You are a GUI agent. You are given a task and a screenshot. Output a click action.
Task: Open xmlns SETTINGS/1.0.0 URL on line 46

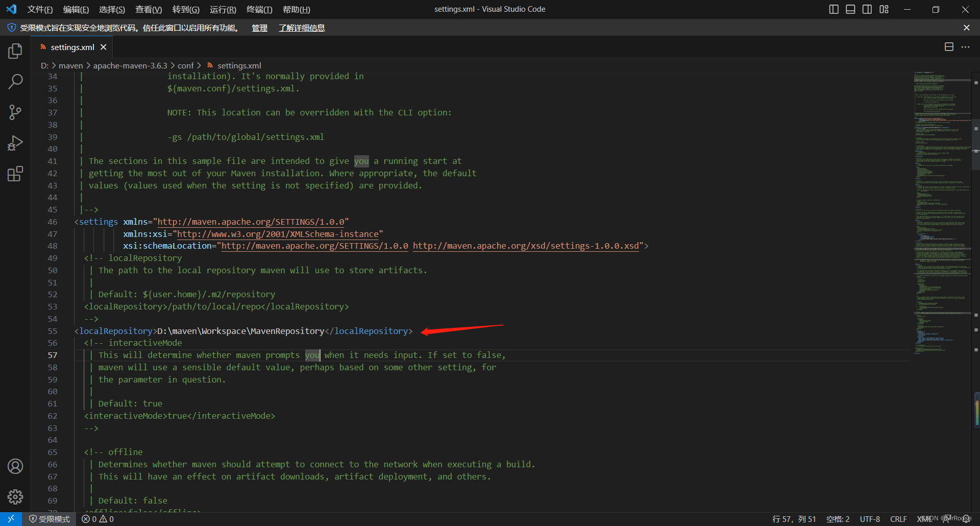251,222
